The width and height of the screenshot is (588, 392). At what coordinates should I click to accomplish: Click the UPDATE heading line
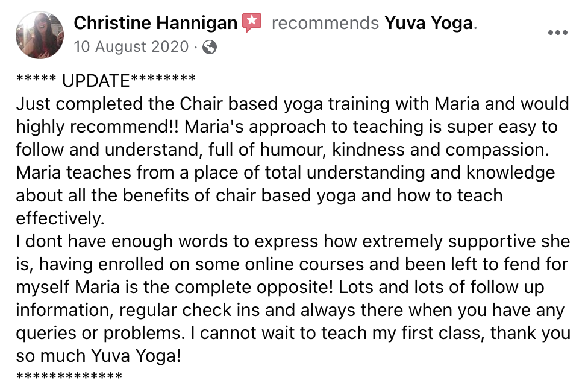(106, 81)
